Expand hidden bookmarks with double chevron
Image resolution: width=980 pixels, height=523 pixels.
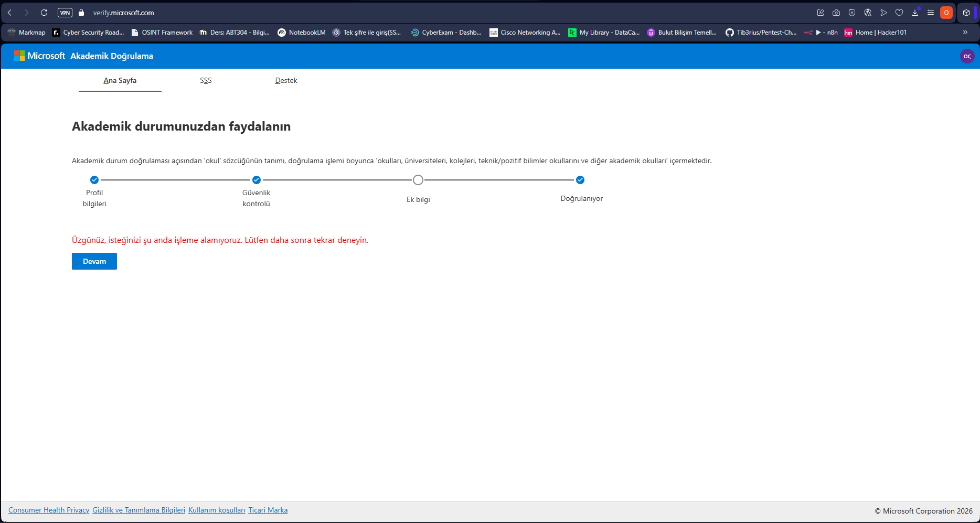[x=965, y=33]
